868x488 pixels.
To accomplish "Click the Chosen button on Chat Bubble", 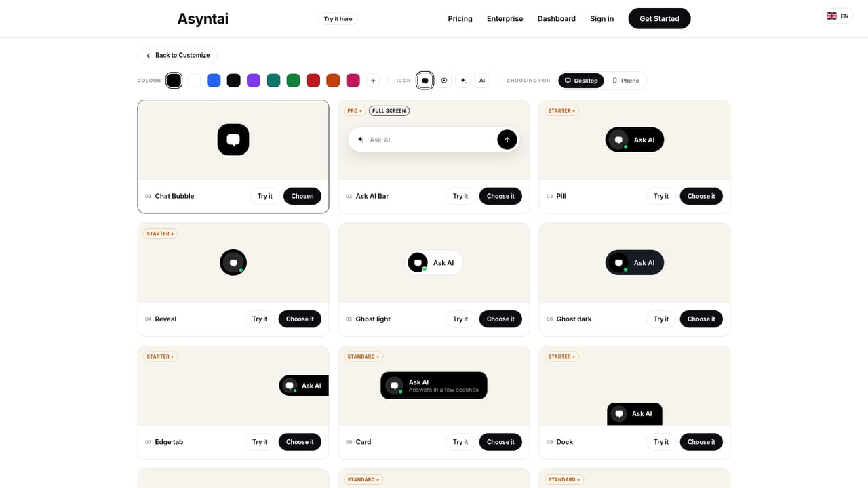I will [302, 196].
